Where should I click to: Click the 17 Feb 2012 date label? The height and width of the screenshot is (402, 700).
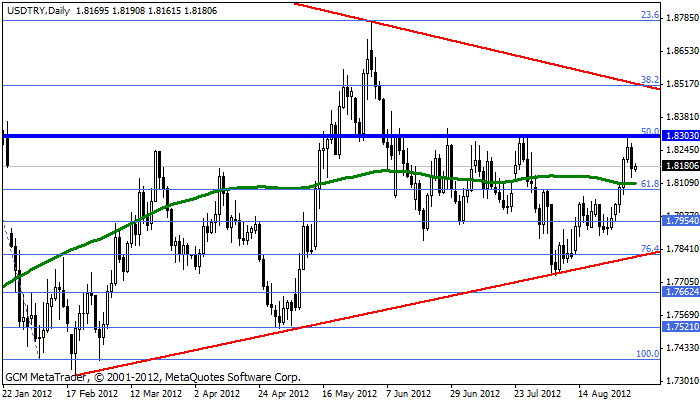pyautogui.click(x=93, y=394)
